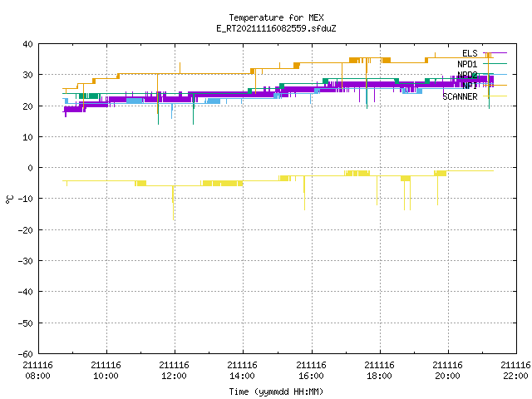Image resolution: width=532 pixels, height=399 pixels.
Task: Click the x-axis label 211116 12:00
Action: 174,370
